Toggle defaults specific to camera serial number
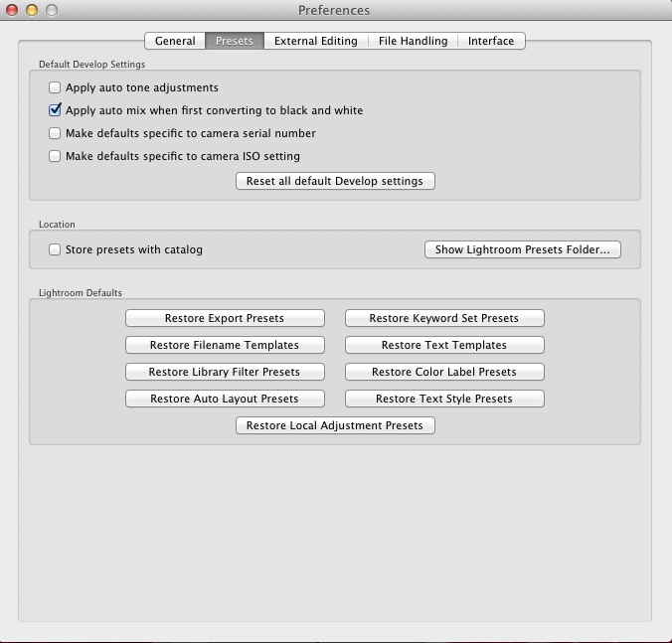The image size is (672, 643). tap(56, 133)
